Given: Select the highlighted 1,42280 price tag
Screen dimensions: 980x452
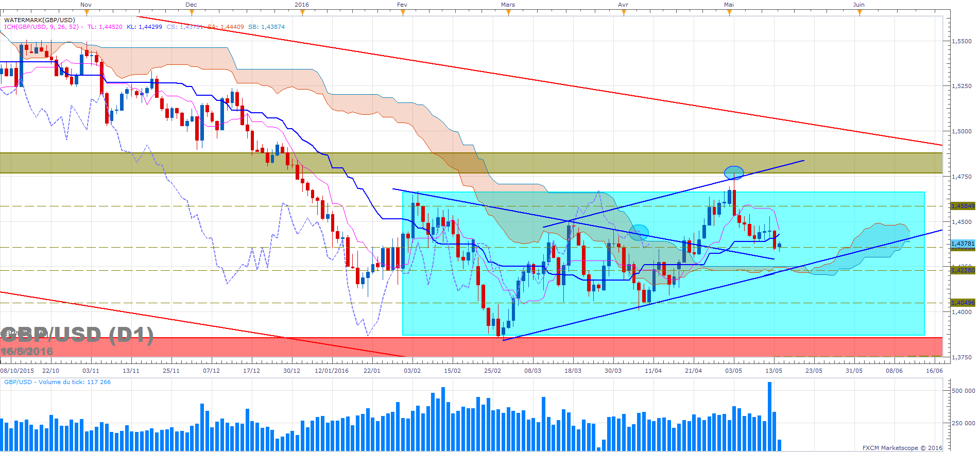Looking at the screenshot, I should tap(962, 270).
